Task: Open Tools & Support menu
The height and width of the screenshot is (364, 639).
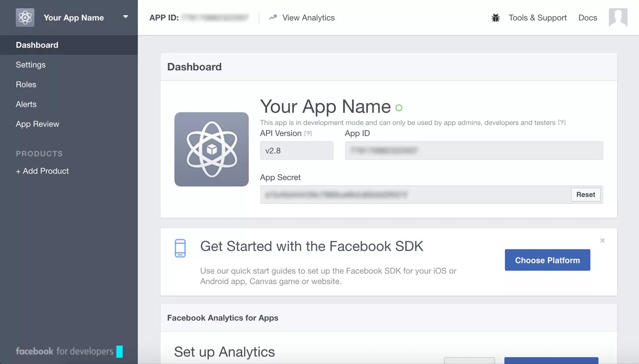Action: [x=538, y=17]
